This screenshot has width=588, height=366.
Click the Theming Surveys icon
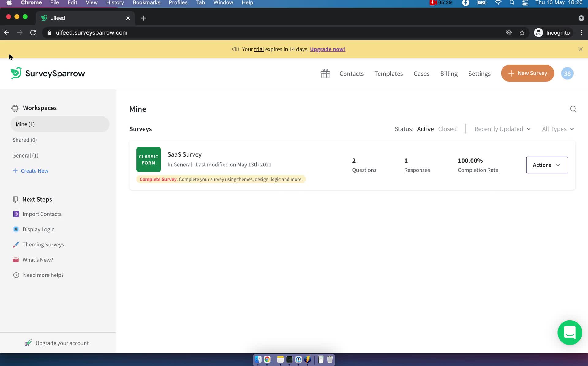coord(16,244)
